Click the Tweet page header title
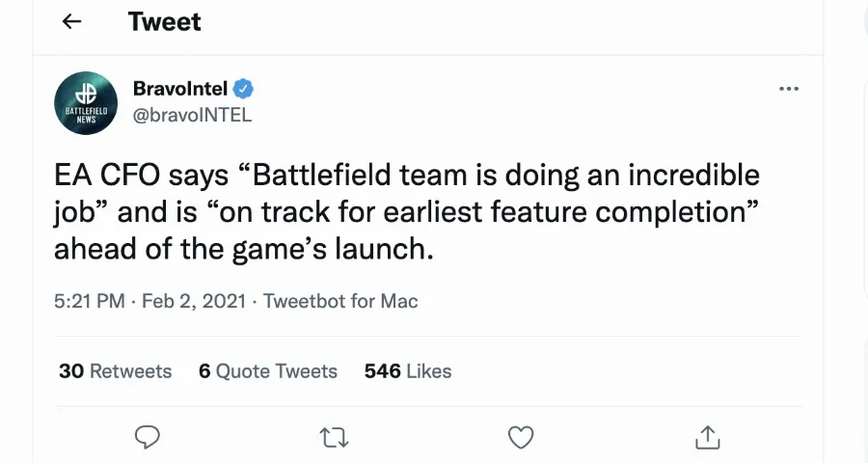The width and height of the screenshot is (868, 463). coord(164,21)
